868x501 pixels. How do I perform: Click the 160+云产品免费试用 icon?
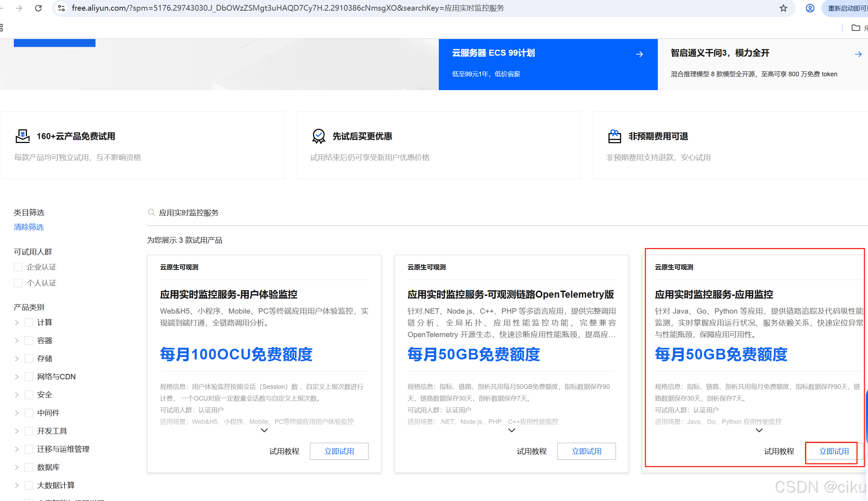tap(23, 136)
